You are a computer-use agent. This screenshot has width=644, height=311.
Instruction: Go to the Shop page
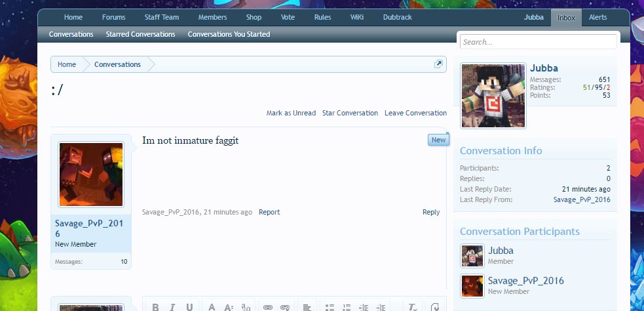(254, 17)
